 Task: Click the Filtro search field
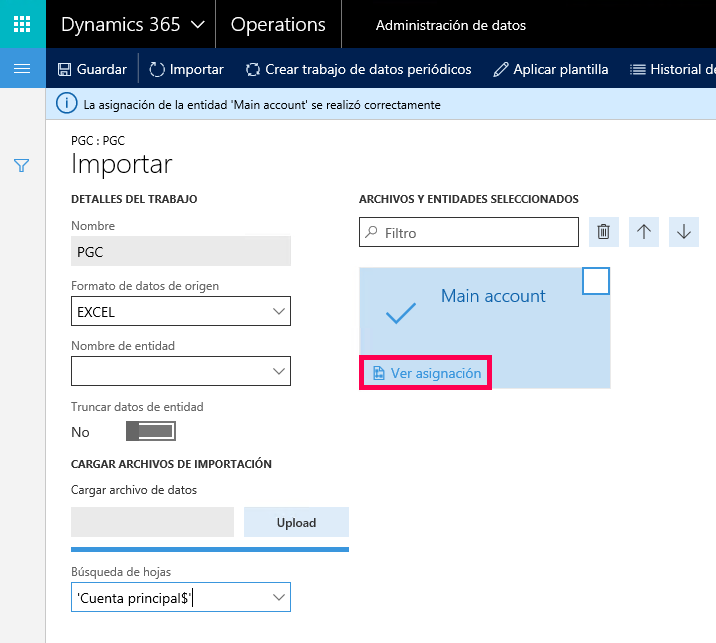click(x=469, y=232)
